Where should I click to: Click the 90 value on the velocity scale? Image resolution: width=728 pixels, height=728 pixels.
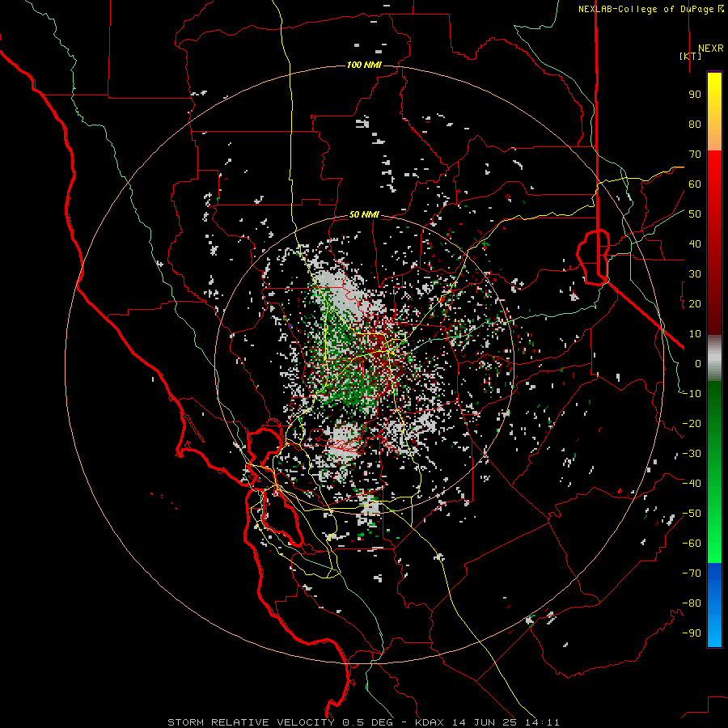click(695, 95)
